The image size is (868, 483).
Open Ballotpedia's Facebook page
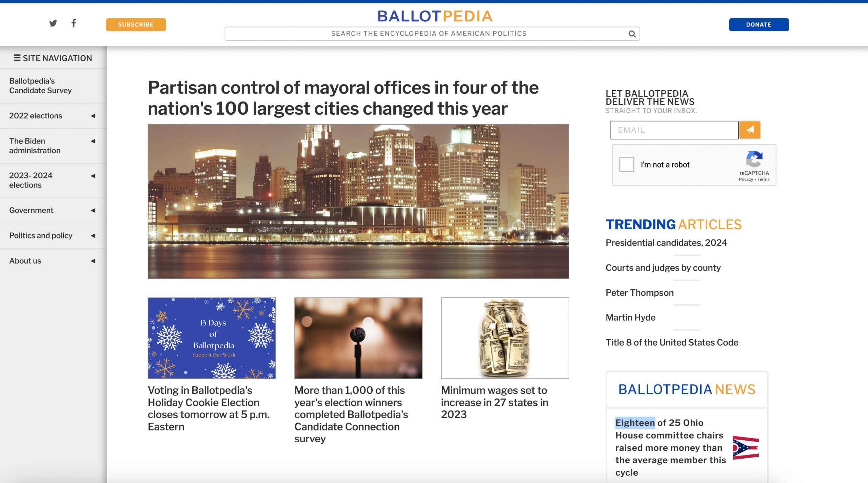coord(74,23)
